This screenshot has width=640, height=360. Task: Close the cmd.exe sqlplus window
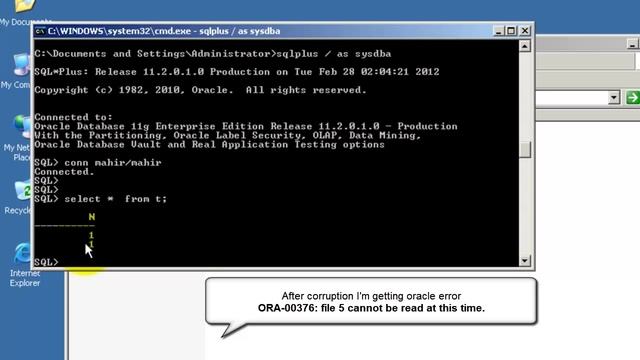click(x=525, y=31)
